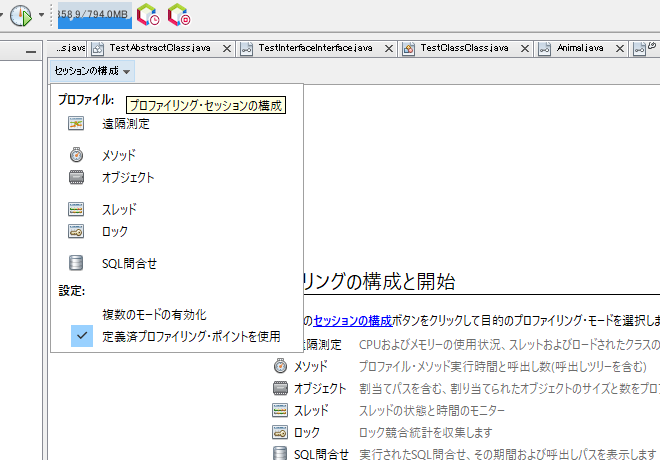The image size is (660, 460).
Task: Click the TestInterfaceInterface.java tab file icon
Action: (x=246, y=49)
